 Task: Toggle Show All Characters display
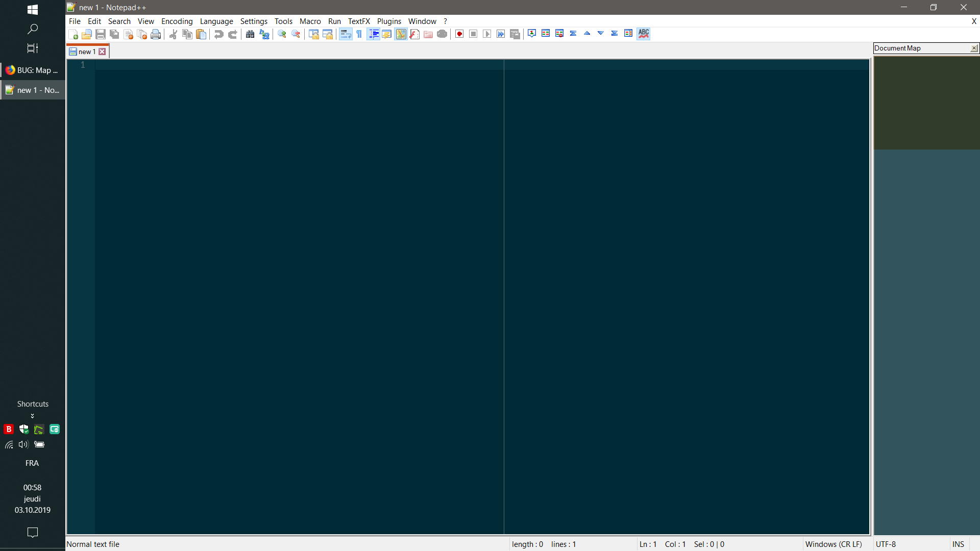(x=359, y=34)
